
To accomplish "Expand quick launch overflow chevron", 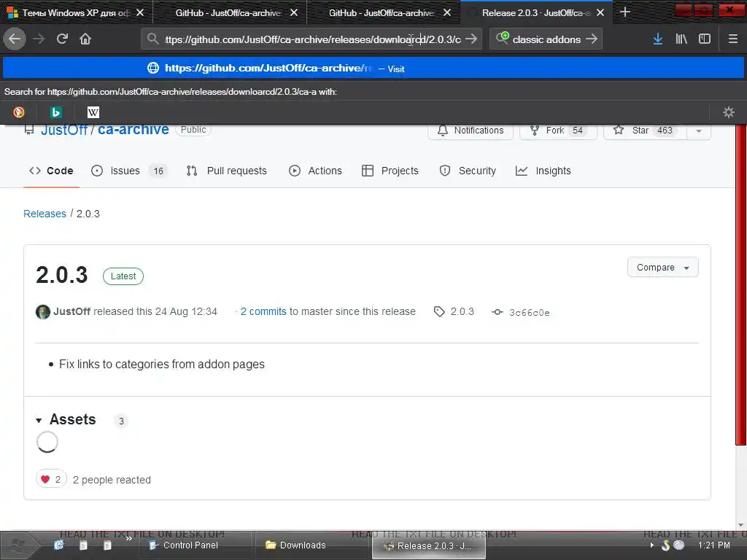I will (128, 539).
